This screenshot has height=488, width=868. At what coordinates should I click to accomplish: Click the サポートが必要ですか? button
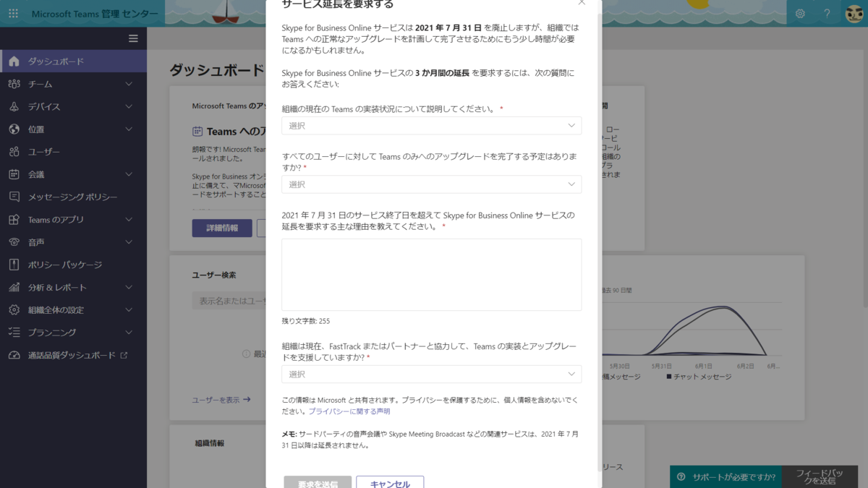tap(726, 477)
